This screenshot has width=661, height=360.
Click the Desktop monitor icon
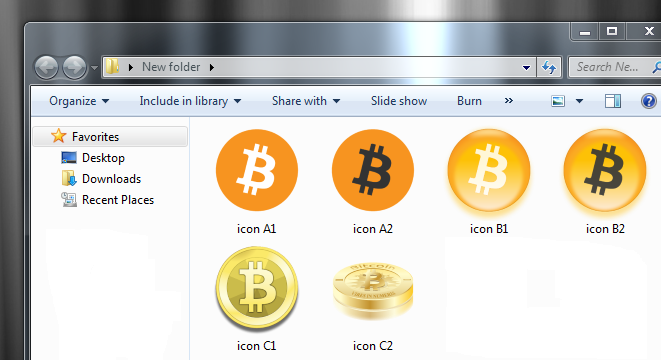tap(69, 158)
